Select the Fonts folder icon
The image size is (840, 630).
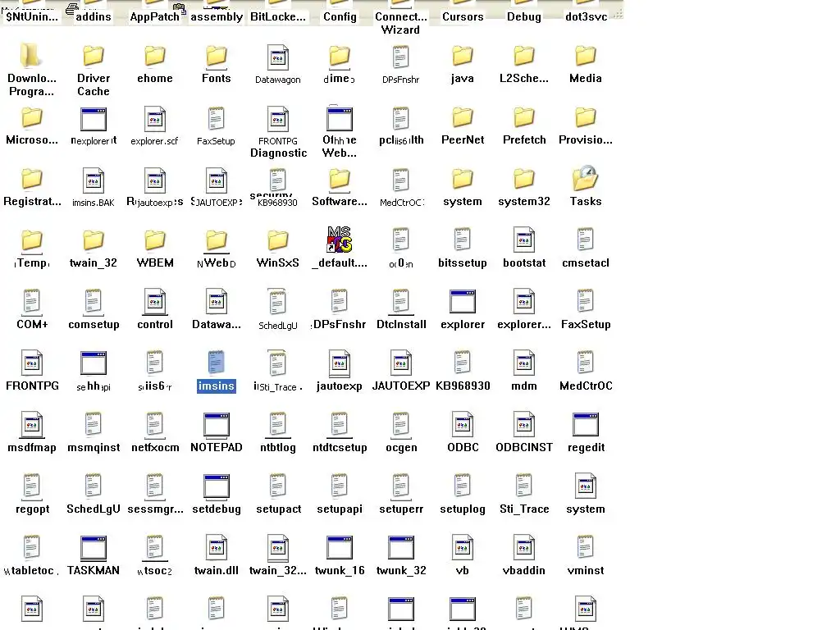pos(217,56)
